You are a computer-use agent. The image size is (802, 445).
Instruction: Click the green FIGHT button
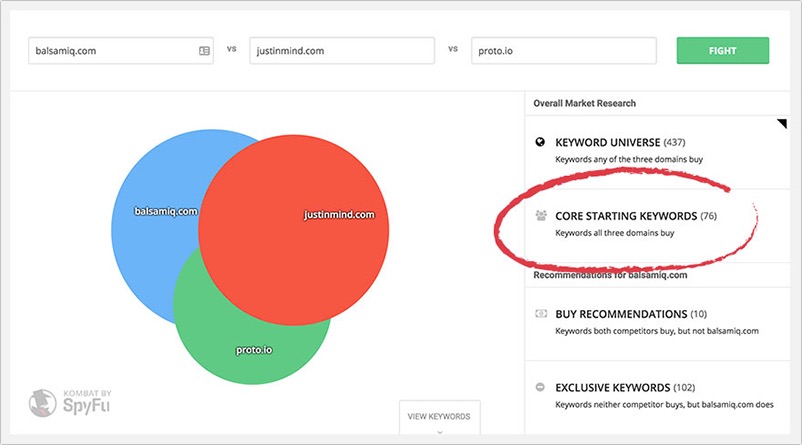coord(722,51)
